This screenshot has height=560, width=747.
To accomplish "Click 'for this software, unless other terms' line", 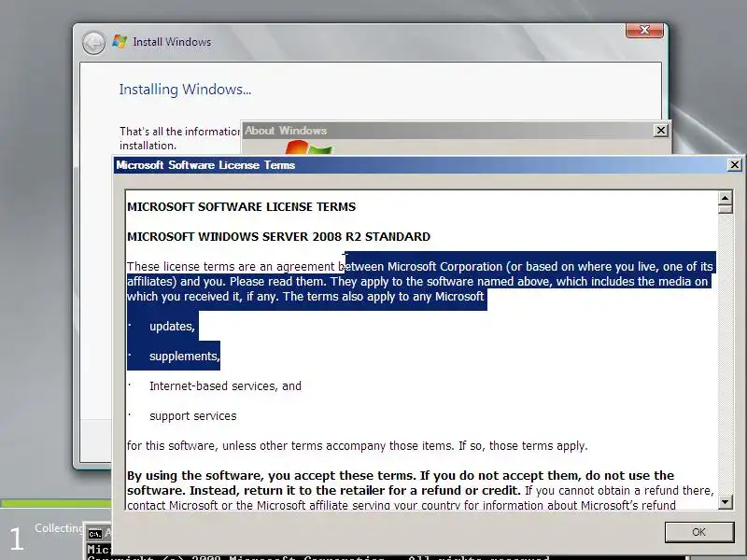I will coord(358,446).
